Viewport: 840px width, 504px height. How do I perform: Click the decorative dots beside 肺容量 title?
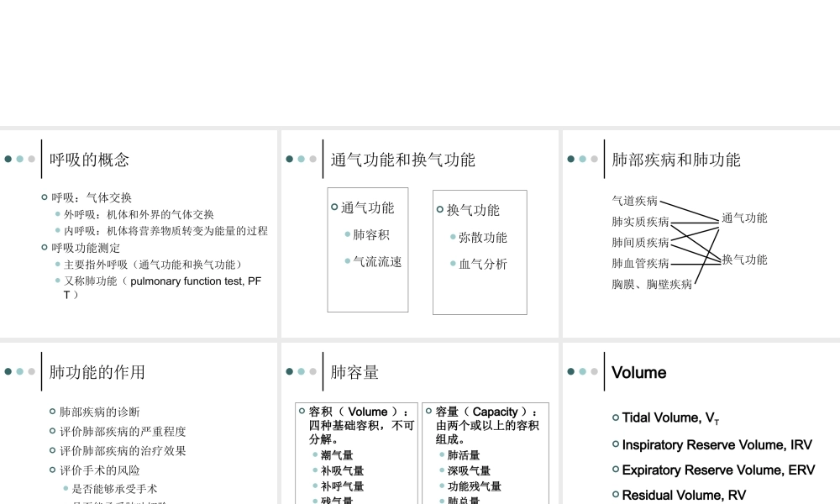point(302,370)
